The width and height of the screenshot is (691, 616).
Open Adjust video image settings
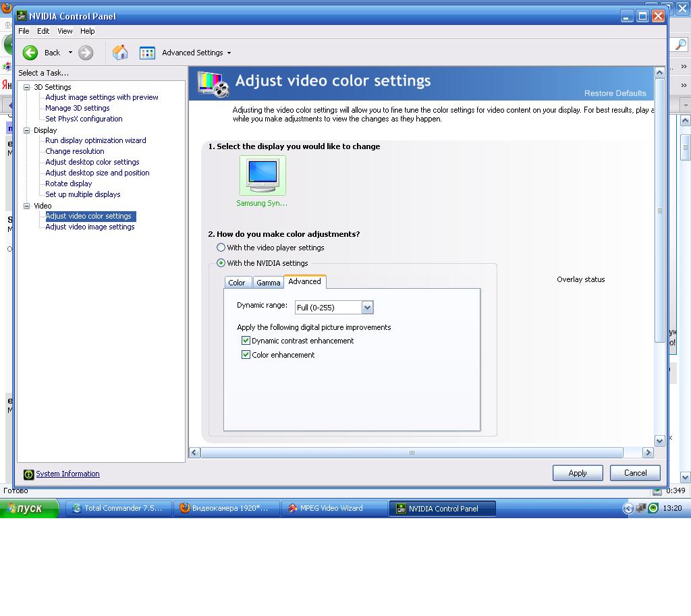pyautogui.click(x=90, y=227)
